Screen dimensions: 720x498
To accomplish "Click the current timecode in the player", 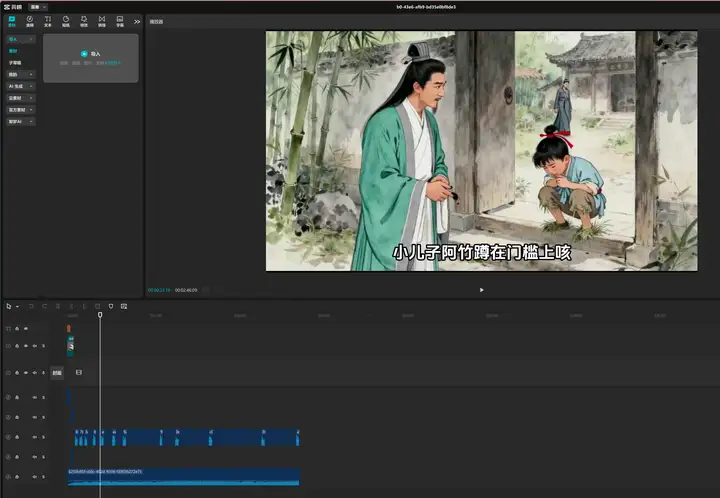I will [x=159, y=290].
